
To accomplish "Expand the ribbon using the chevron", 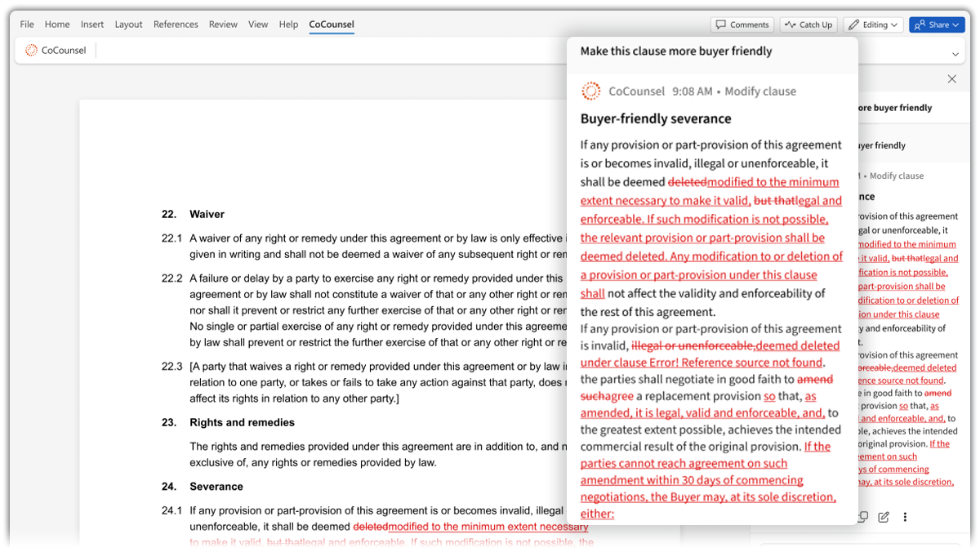I will (955, 54).
